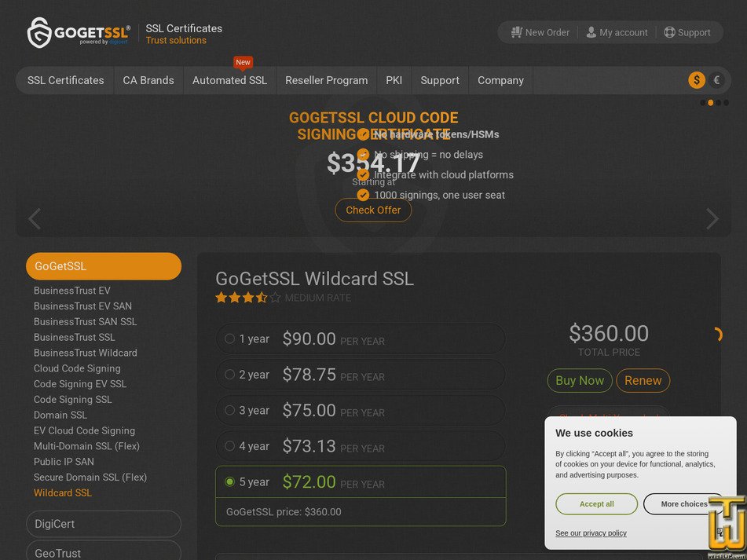The width and height of the screenshot is (747, 560).
Task: Open the SSL Certificates menu
Action: [x=66, y=80]
